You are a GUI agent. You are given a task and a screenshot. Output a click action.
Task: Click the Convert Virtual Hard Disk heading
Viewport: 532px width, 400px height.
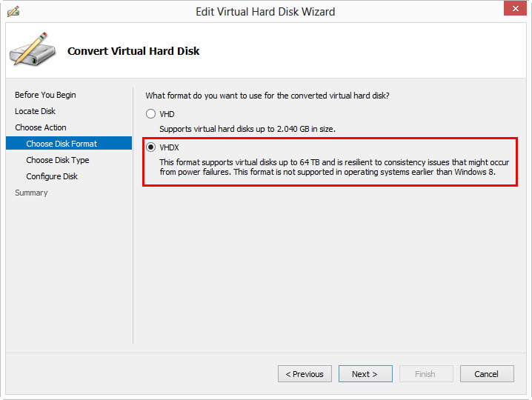(133, 51)
